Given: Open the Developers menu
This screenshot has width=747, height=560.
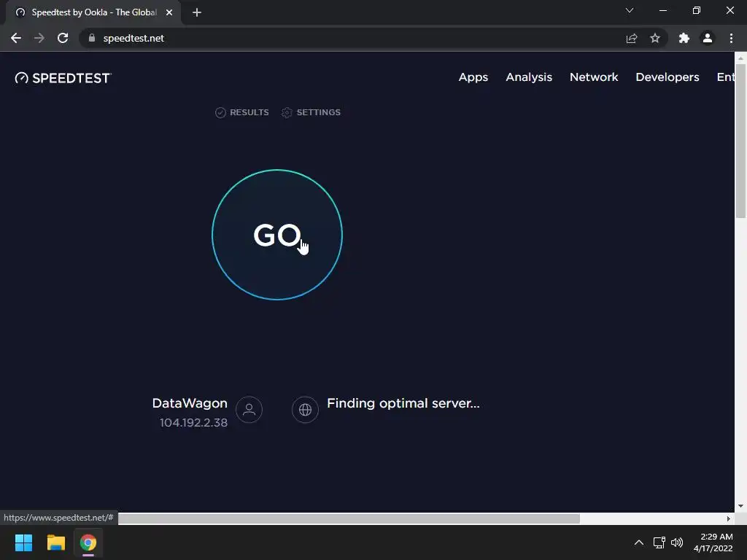Looking at the screenshot, I should tap(667, 77).
